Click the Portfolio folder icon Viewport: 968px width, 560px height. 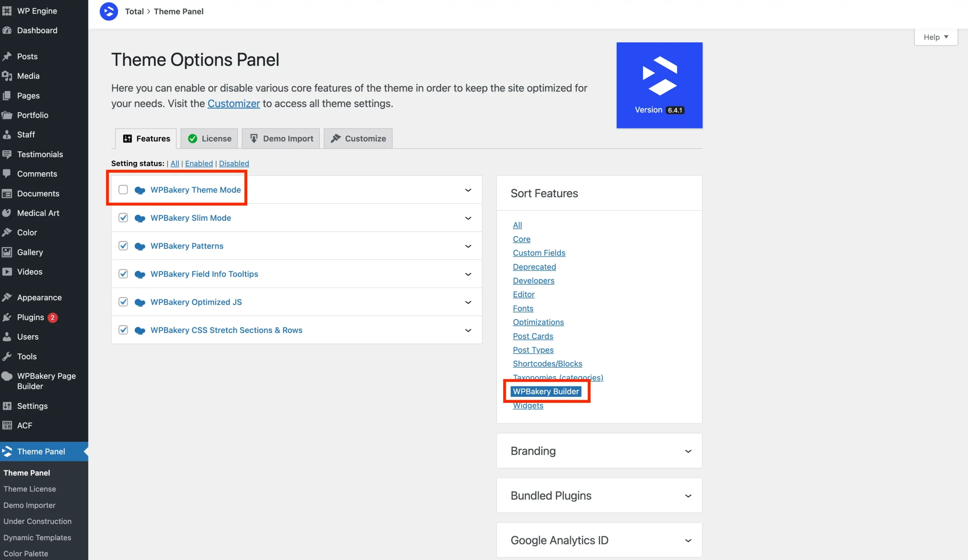tap(7, 115)
